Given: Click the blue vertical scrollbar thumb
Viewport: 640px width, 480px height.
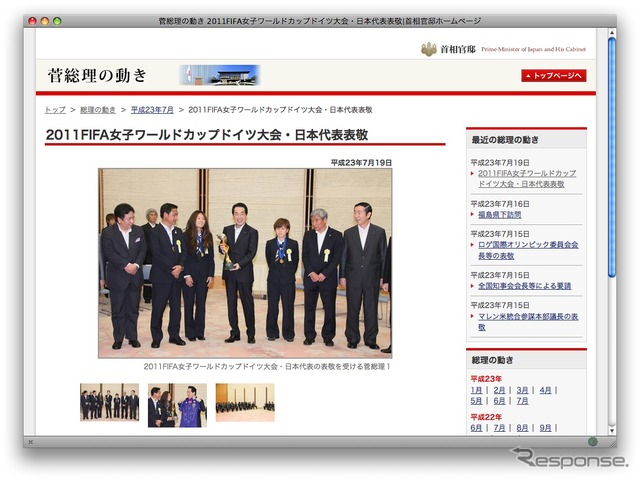Looking at the screenshot, I should tap(611, 157).
